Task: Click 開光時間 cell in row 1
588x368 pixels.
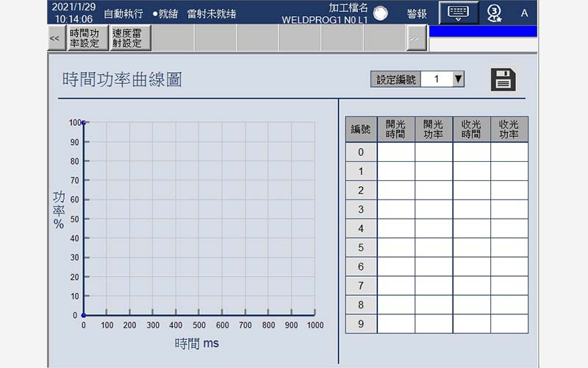Action: pos(396,171)
